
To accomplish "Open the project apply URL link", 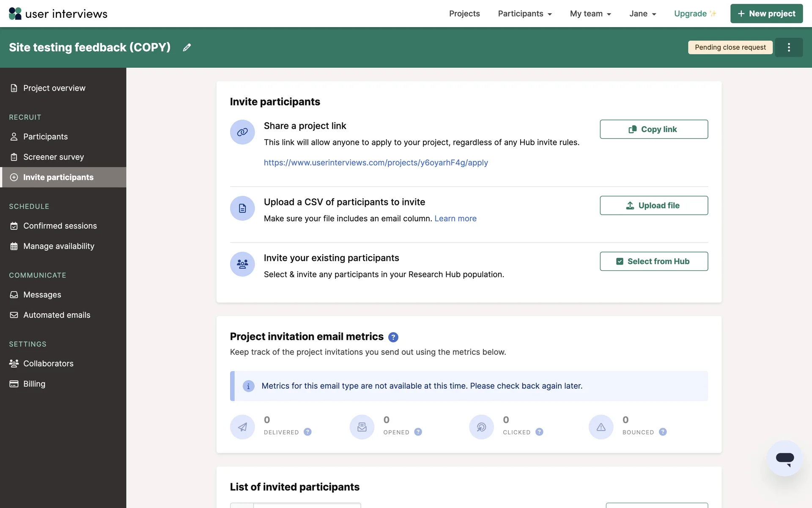I will 376,163.
